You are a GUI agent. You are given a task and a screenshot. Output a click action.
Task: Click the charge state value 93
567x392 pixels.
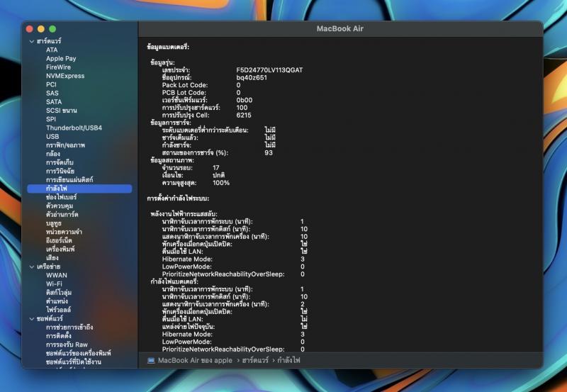[x=269, y=153]
